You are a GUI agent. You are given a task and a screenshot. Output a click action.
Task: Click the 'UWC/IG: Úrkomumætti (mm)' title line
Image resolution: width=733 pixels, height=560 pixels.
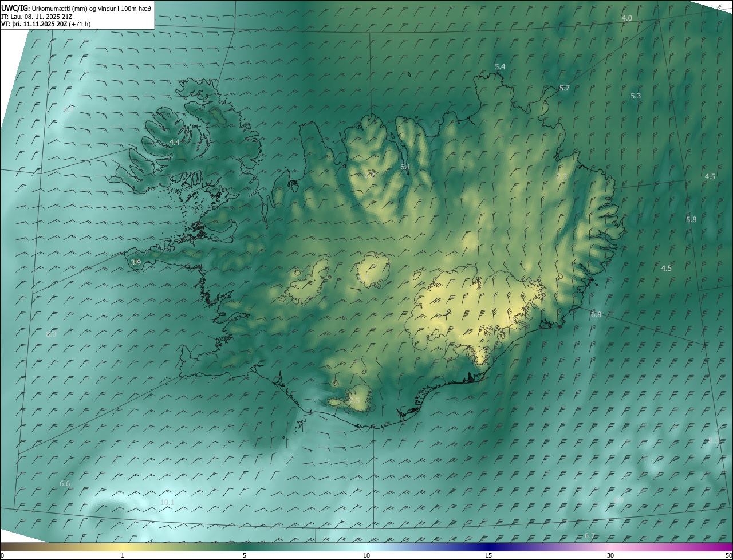tap(77, 8)
